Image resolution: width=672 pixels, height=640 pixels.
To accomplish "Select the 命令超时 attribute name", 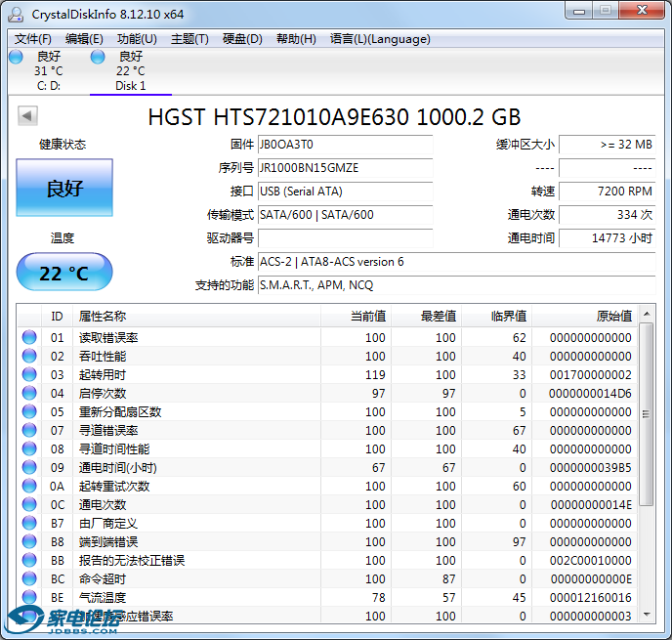I will pyautogui.click(x=103, y=579).
